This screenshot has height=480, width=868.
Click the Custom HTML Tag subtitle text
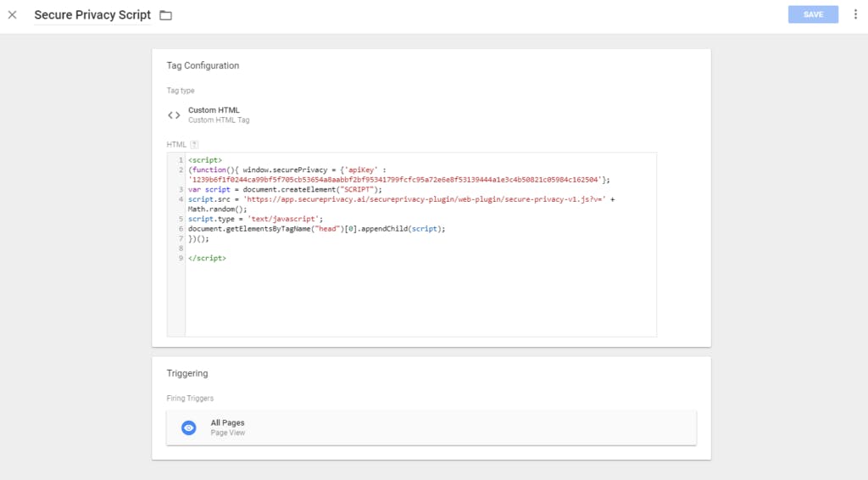[219, 120]
